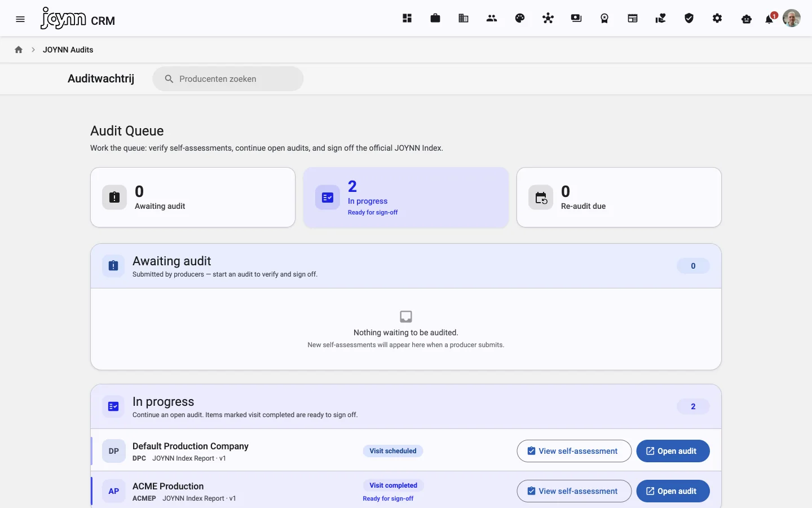This screenshot has height=508, width=812.
Task: Click the ACME Production row name
Action: point(168,486)
